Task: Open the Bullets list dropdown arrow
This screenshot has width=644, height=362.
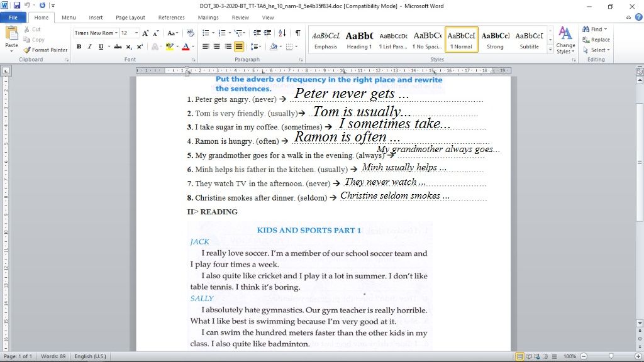Action: click(213, 33)
